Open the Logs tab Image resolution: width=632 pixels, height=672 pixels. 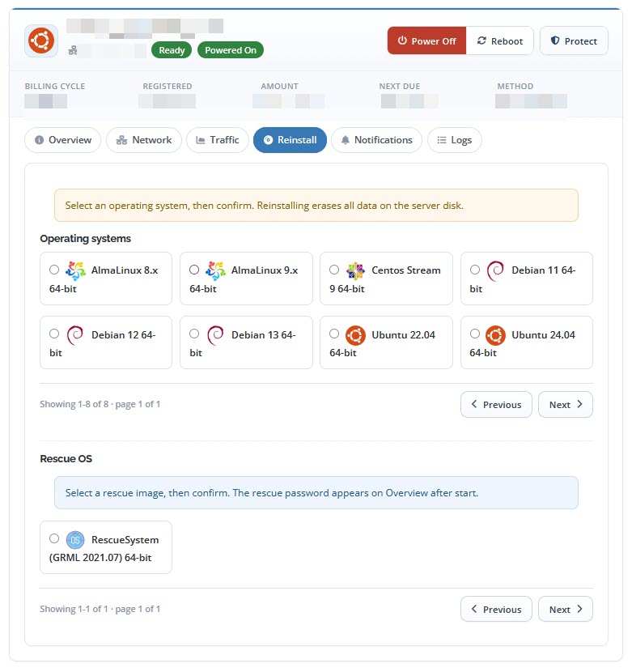(455, 140)
